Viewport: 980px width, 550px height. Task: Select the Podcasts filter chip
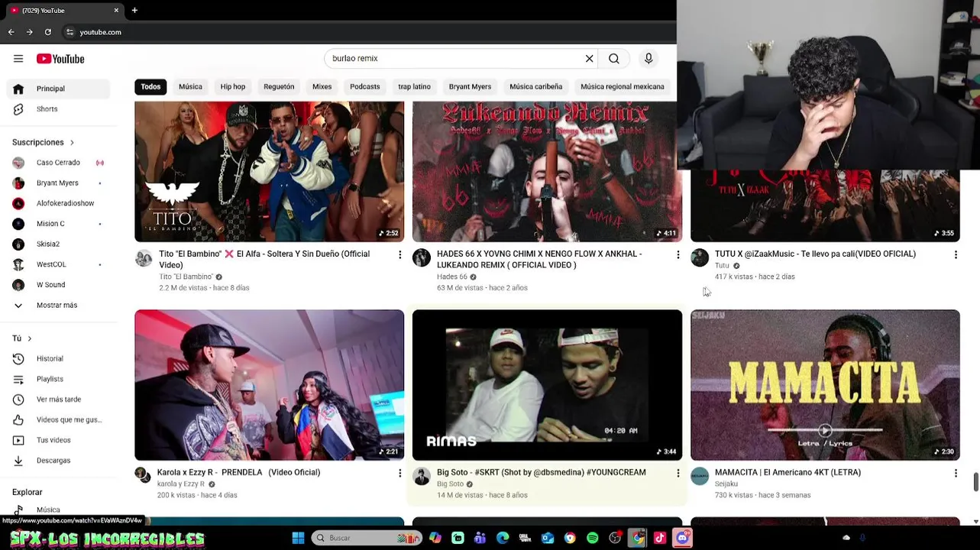[x=364, y=86]
